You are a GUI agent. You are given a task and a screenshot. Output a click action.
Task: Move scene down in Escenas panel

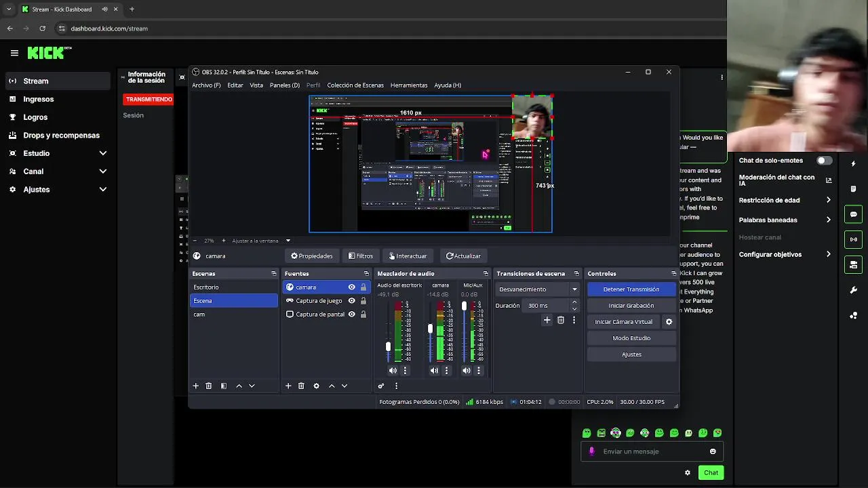252,386
